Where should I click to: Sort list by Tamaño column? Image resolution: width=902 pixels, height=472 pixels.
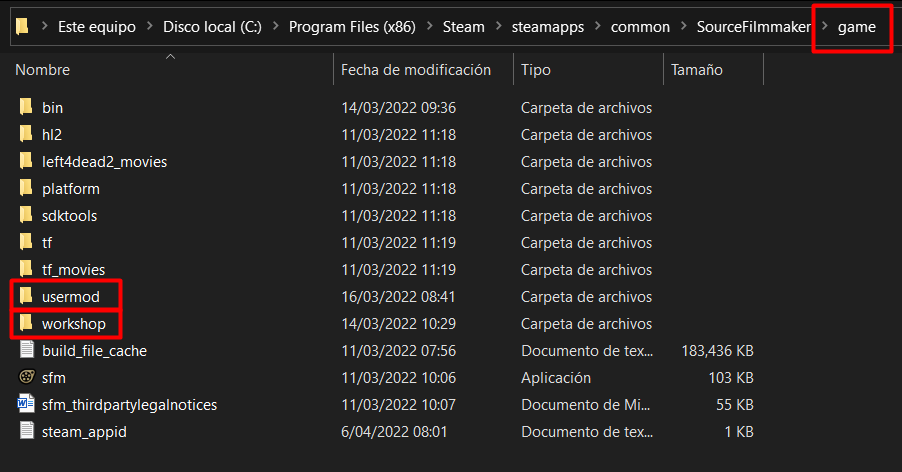pyautogui.click(x=697, y=70)
